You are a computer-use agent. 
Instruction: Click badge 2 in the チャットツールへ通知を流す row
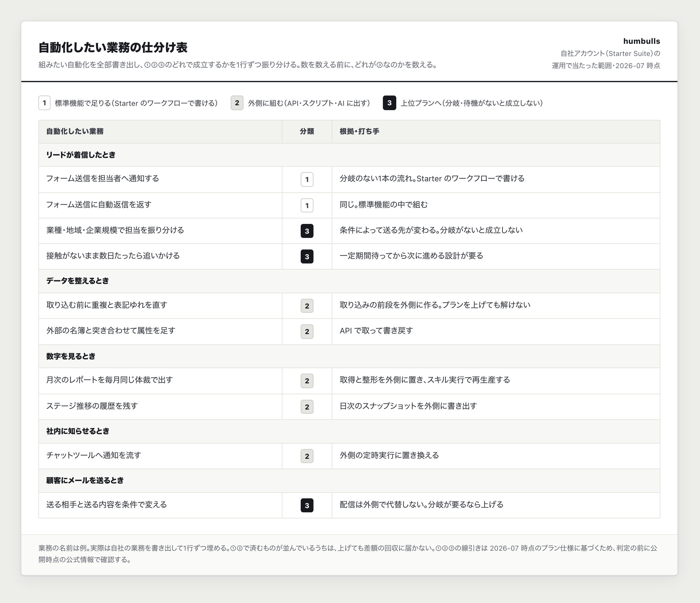(x=307, y=456)
